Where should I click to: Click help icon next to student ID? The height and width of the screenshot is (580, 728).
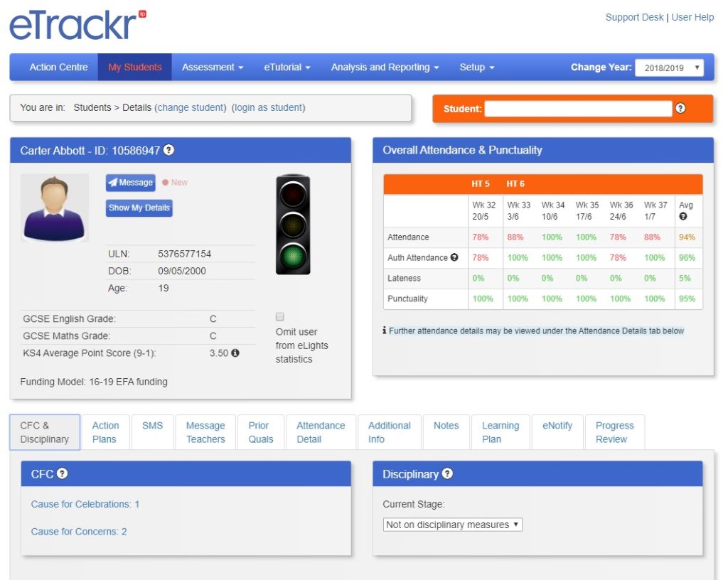pyautogui.click(x=168, y=151)
